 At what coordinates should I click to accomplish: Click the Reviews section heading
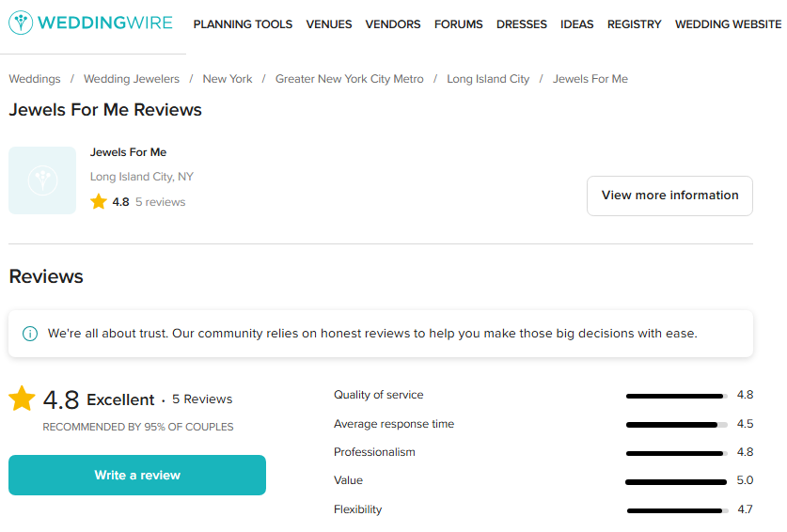(46, 276)
